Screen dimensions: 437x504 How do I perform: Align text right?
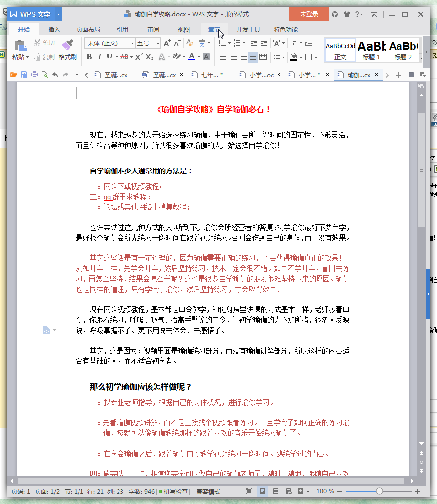[x=244, y=57]
